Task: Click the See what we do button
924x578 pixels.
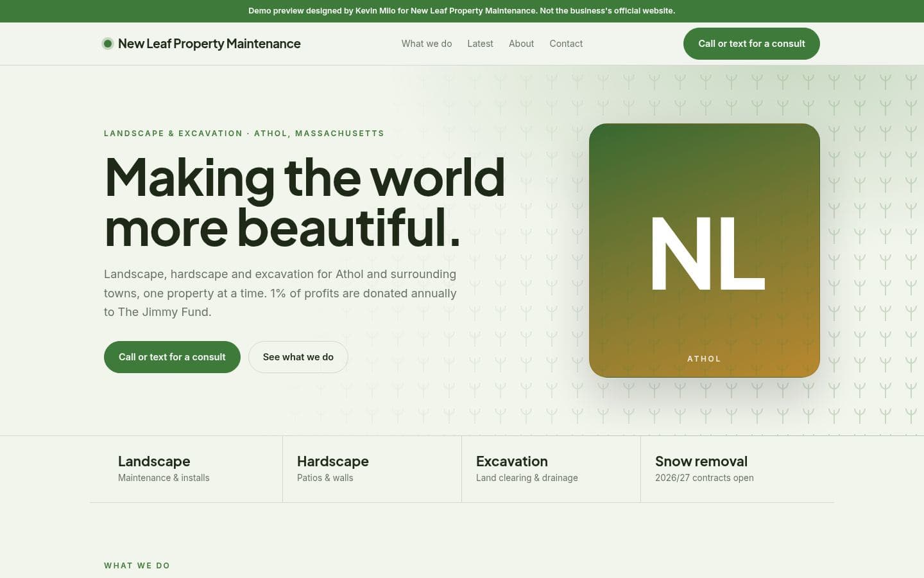Action: pyautogui.click(x=298, y=357)
